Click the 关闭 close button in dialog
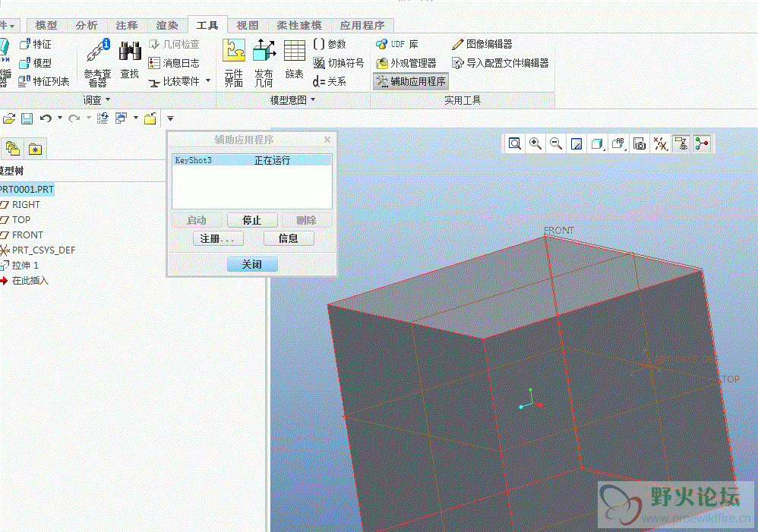 252,264
